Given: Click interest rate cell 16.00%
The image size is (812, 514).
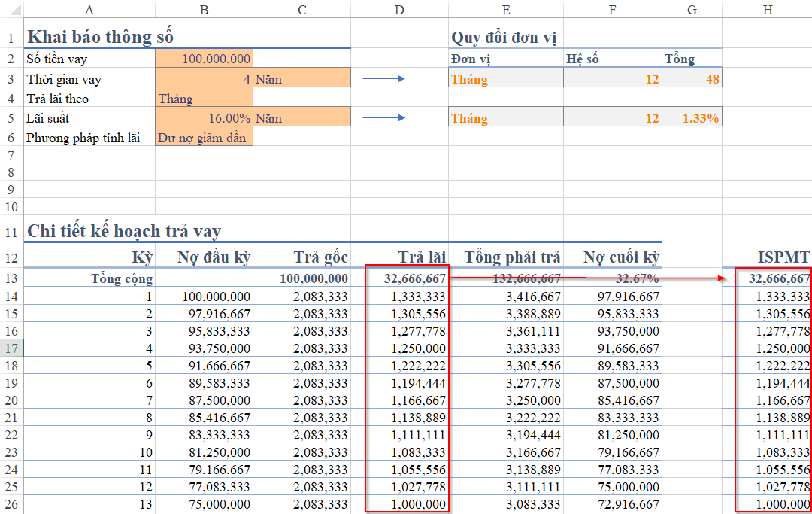Looking at the screenshot, I should (204, 117).
